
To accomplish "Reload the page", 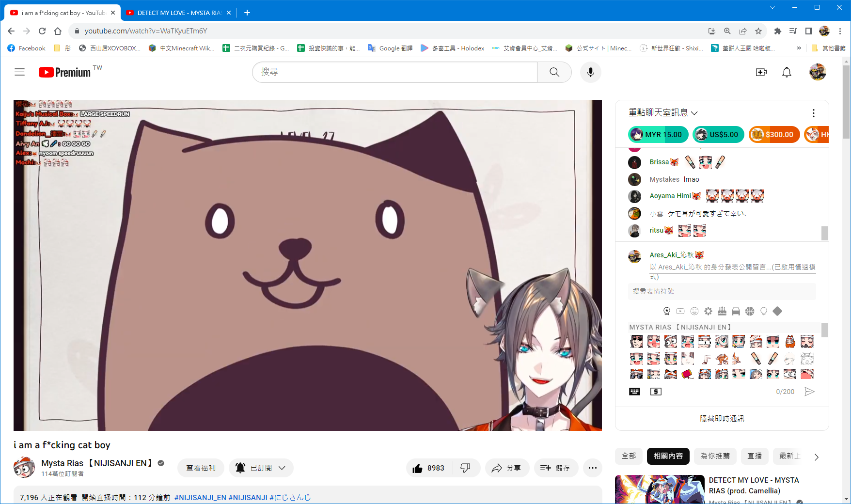I will click(x=42, y=31).
